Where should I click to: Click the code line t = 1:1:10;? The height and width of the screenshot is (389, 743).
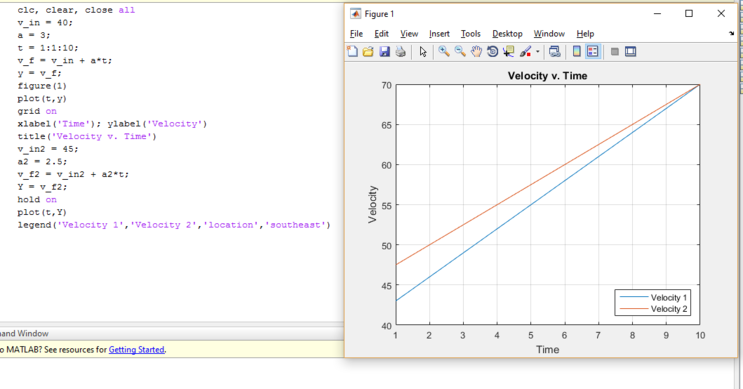tap(48, 48)
